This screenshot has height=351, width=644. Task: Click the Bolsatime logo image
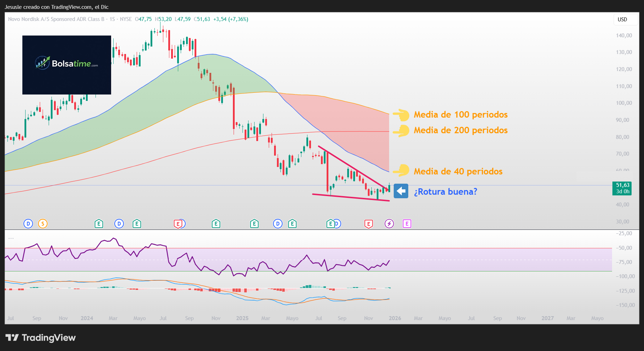[66, 65]
